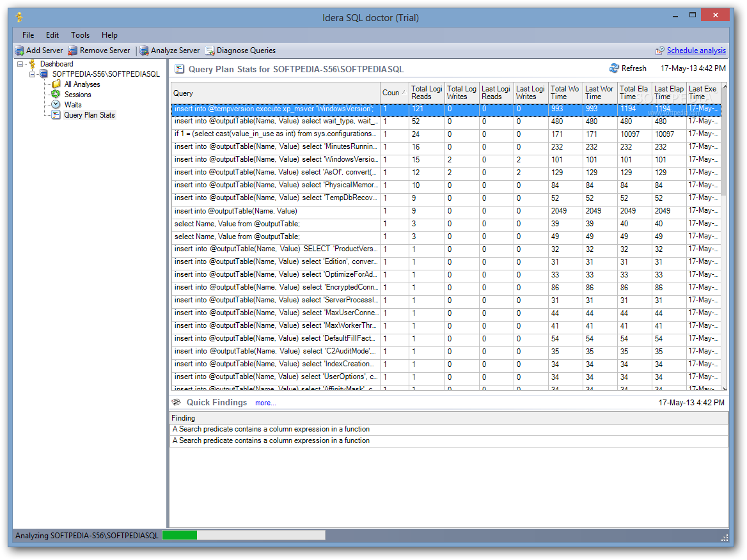
Task: Click the Remove Server toolbar icon
Action: (x=72, y=51)
